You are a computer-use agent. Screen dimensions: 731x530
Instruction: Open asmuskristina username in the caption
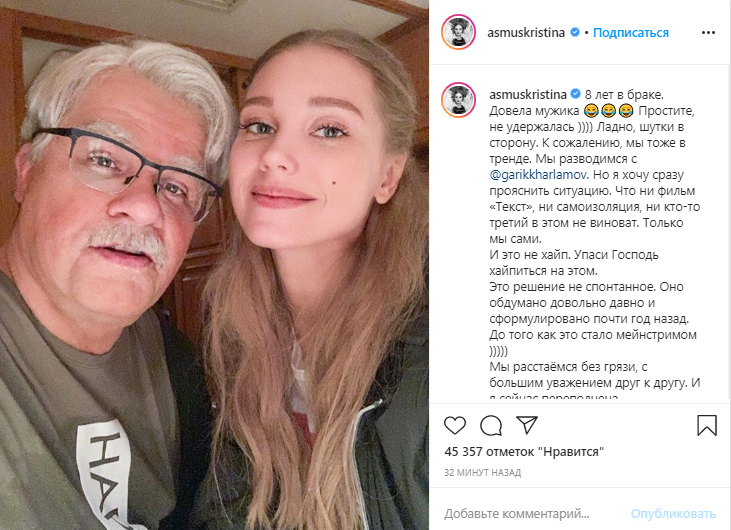click(528, 95)
